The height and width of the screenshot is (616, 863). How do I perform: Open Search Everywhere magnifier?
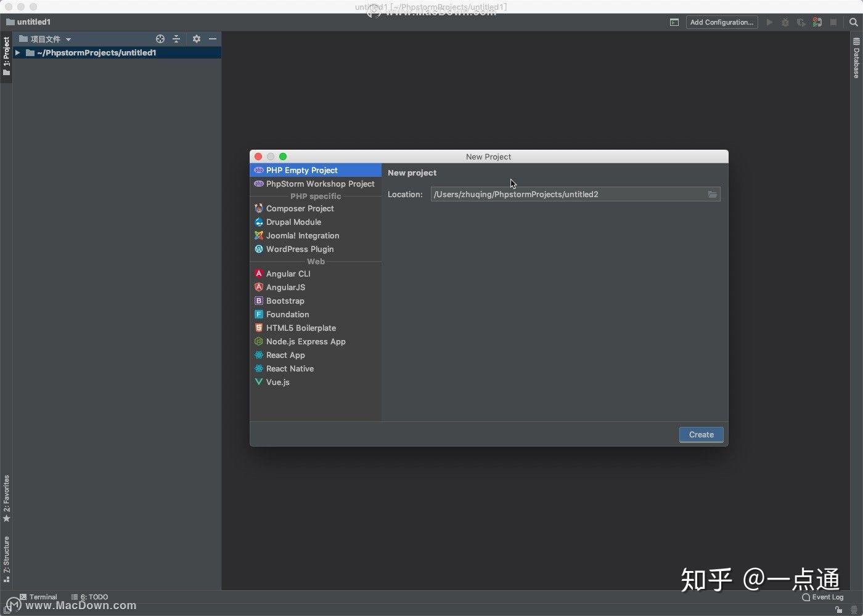[x=854, y=22]
